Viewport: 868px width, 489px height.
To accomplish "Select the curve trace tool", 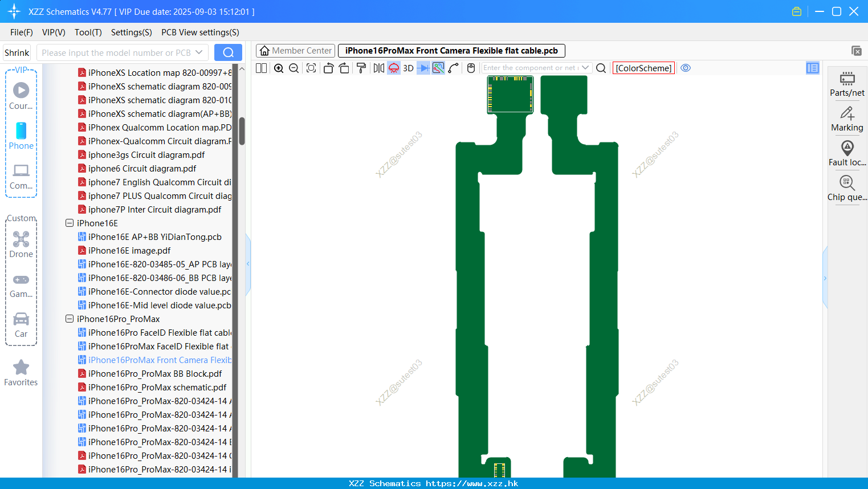I will 454,68.
